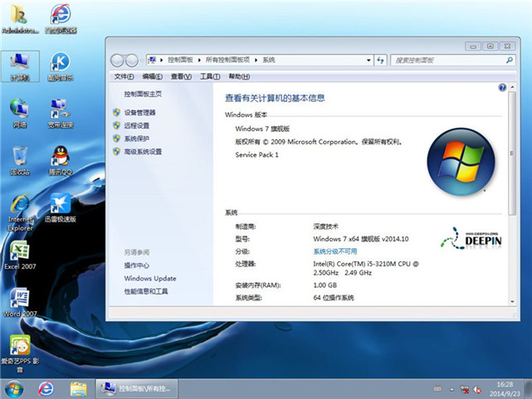Open 性能信息和工具 link
Screen dimensions: 532x399
point(146,291)
